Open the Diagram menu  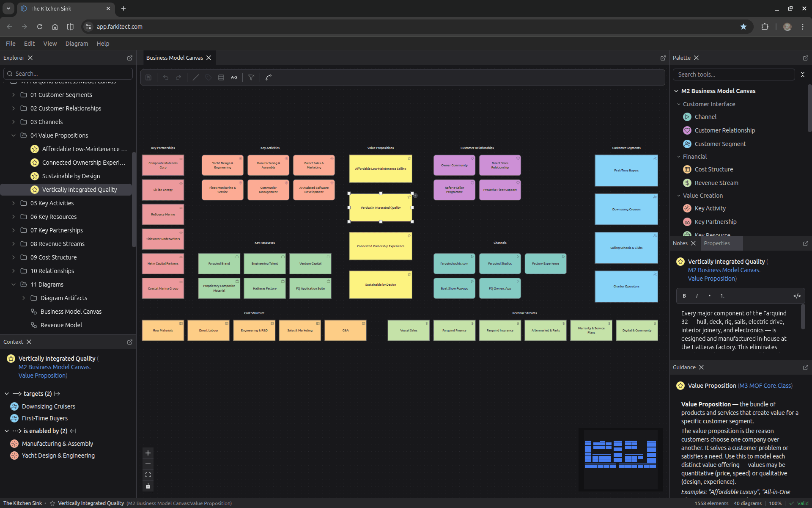[x=77, y=44]
